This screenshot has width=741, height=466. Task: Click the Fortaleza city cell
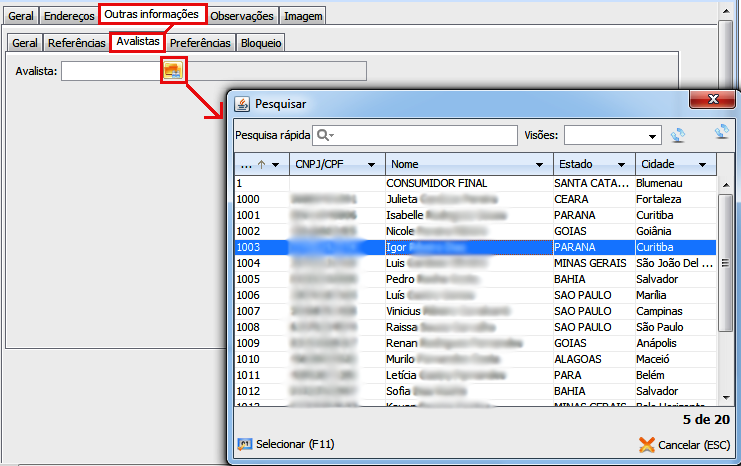[x=676, y=199]
